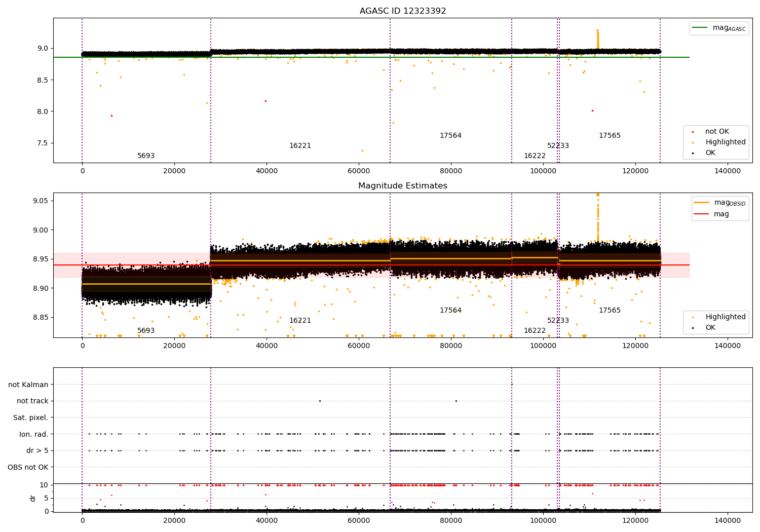Select the red 'mag' legend entry in middle plot
This screenshot has height=532, width=760.
pyautogui.click(x=712, y=214)
